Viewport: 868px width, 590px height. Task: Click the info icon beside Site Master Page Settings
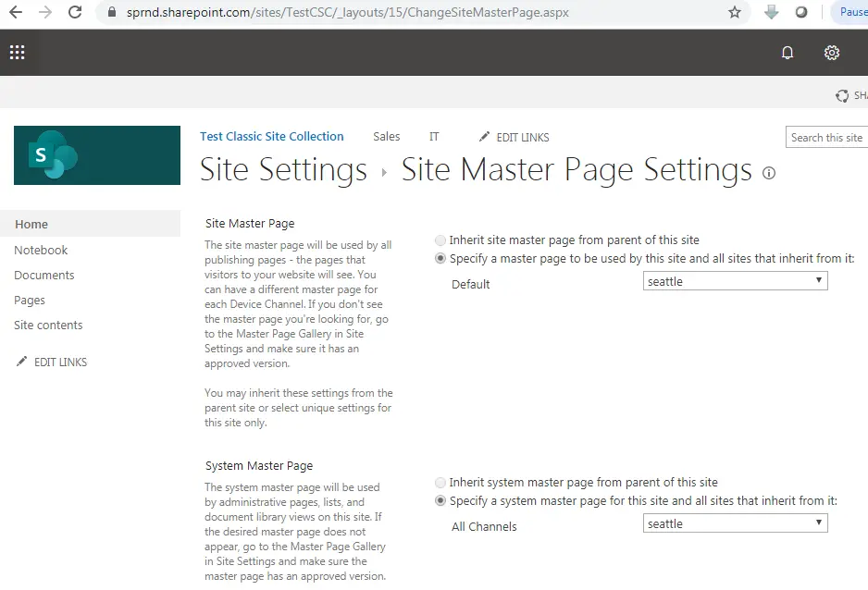coord(769,173)
